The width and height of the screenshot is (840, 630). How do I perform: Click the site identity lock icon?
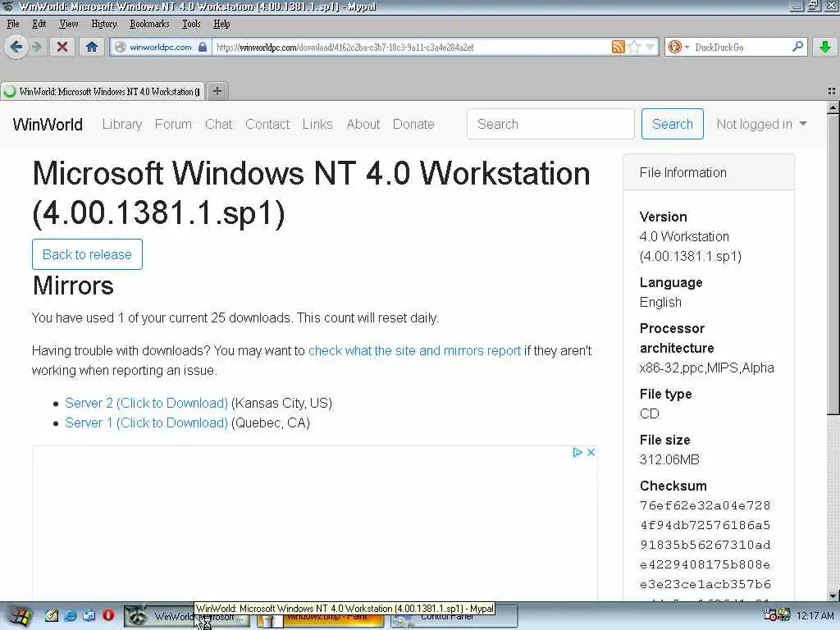203,47
